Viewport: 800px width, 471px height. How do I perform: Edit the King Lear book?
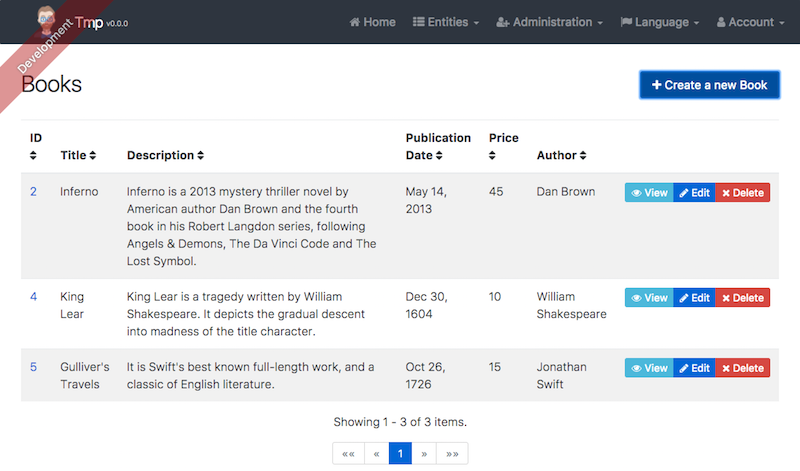click(693, 298)
